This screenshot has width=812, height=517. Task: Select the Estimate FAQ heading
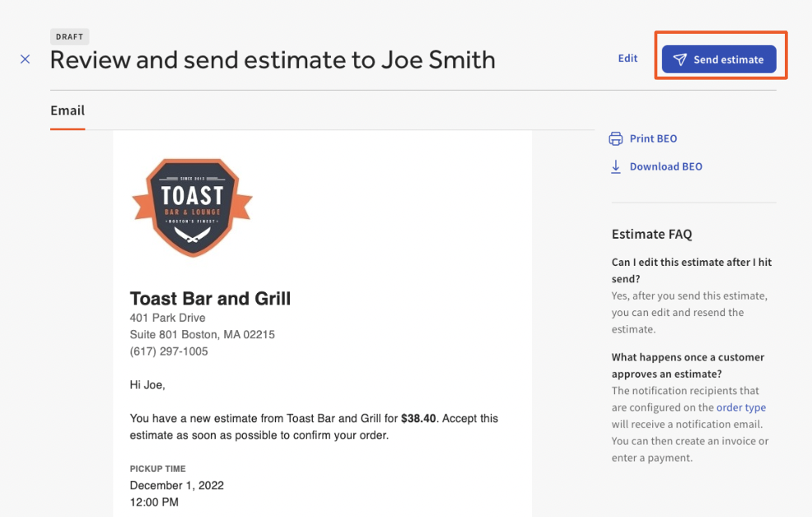coord(651,234)
